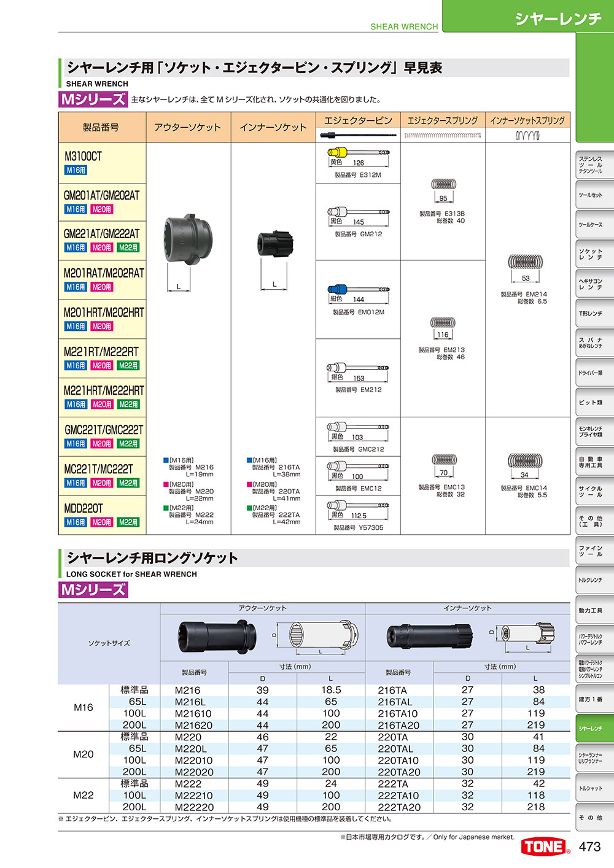Click the long inner socket photo
Screen dimensions: 614x868
pyautogui.click(x=429, y=635)
